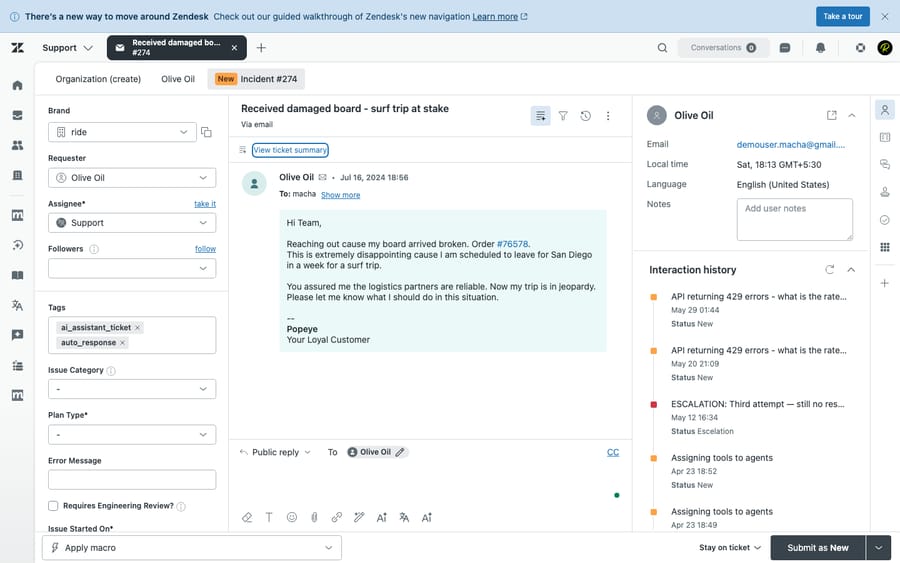This screenshot has height=563, width=900.
Task: Open the Followers dropdown
Action: click(132, 268)
